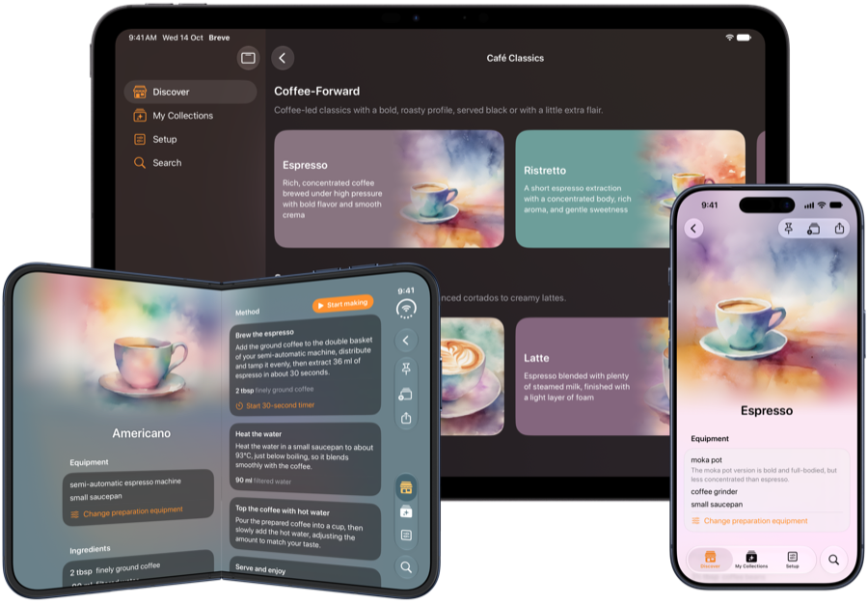Tap the connection status icon on the foldable

(406, 309)
